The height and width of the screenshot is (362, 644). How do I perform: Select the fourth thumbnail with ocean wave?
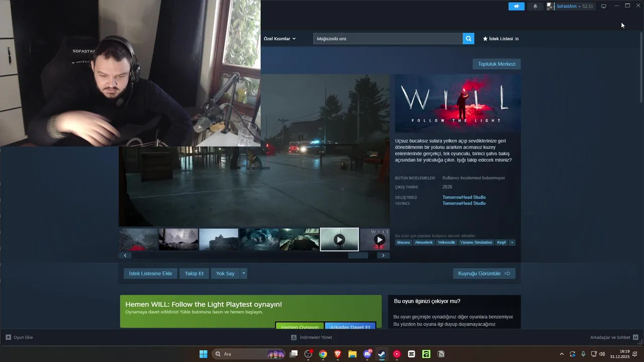tap(259, 239)
